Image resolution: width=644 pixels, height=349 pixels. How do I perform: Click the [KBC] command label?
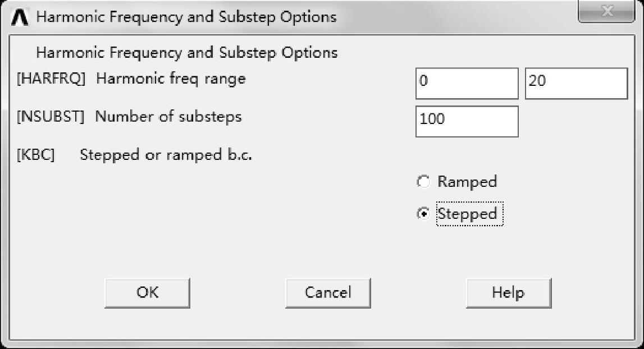tap(36, 155)
